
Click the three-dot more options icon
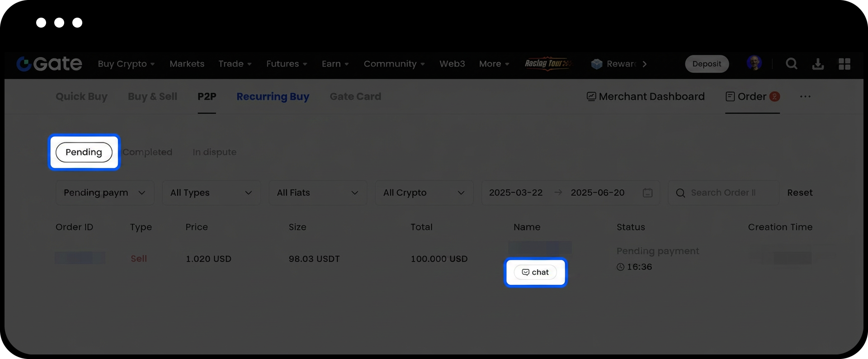point(805,96)
